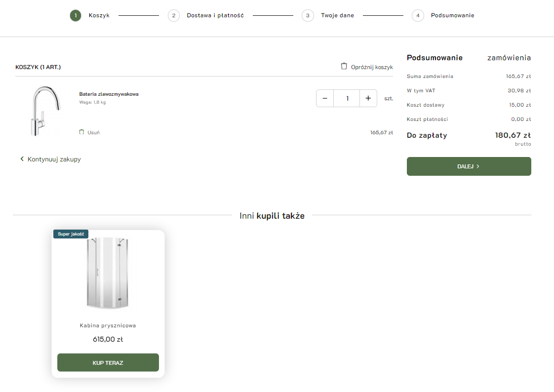Click the Super jakość badge
Viewport: 554px width, 392px height.
[x=71, y=234]
